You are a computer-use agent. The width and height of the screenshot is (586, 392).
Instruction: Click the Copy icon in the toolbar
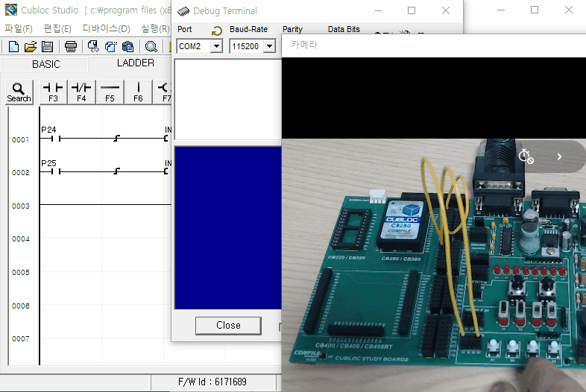coord(110,46)
